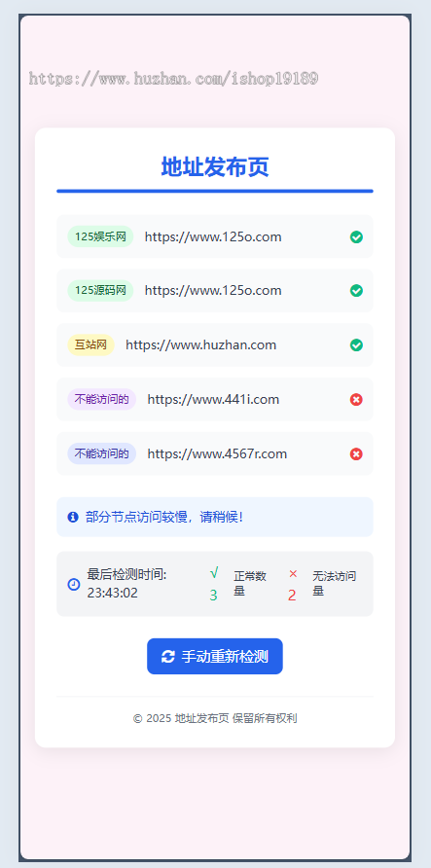The height and width of the screenshot is (868, 431).
Task: Click the 手动重新检测 refresh button
Action: click(x=215, y=657)
